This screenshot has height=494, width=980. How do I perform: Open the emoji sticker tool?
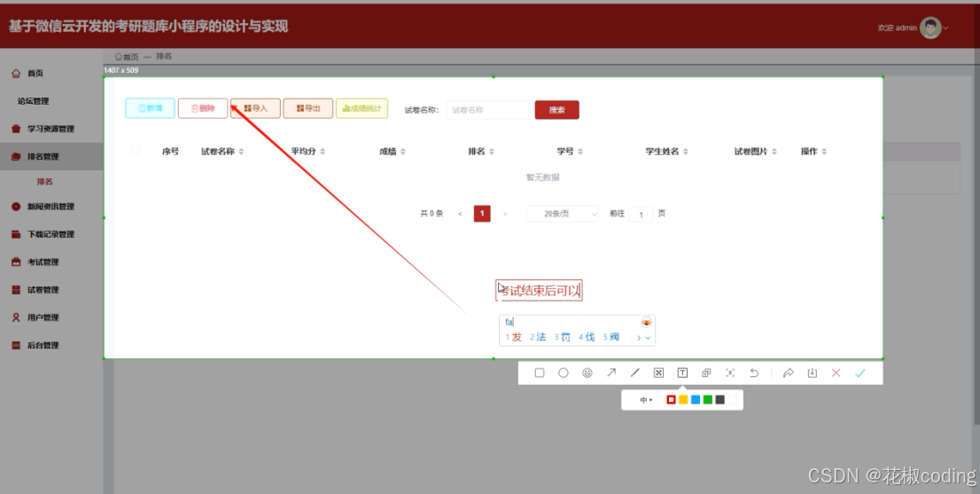[x=587, y=372]
